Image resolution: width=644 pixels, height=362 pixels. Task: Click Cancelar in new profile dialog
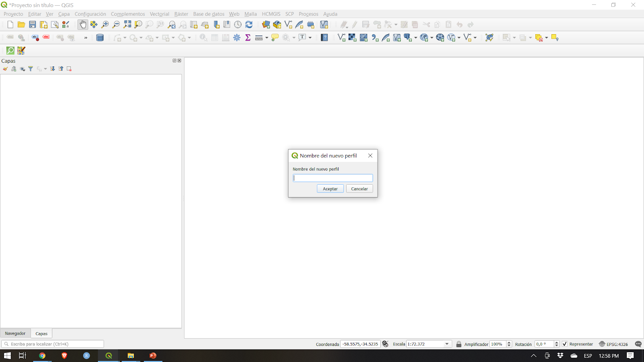359,189
